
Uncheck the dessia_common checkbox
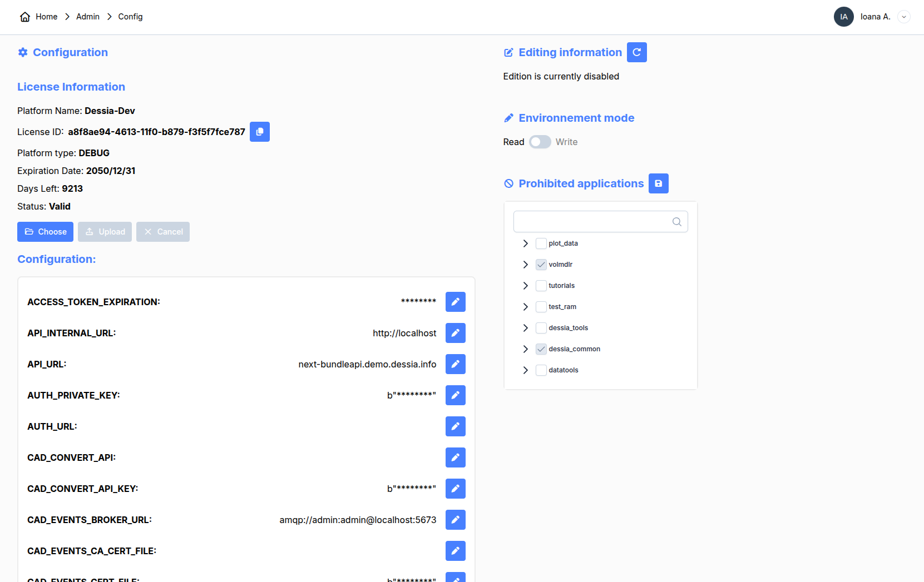[x=541, y=349]
